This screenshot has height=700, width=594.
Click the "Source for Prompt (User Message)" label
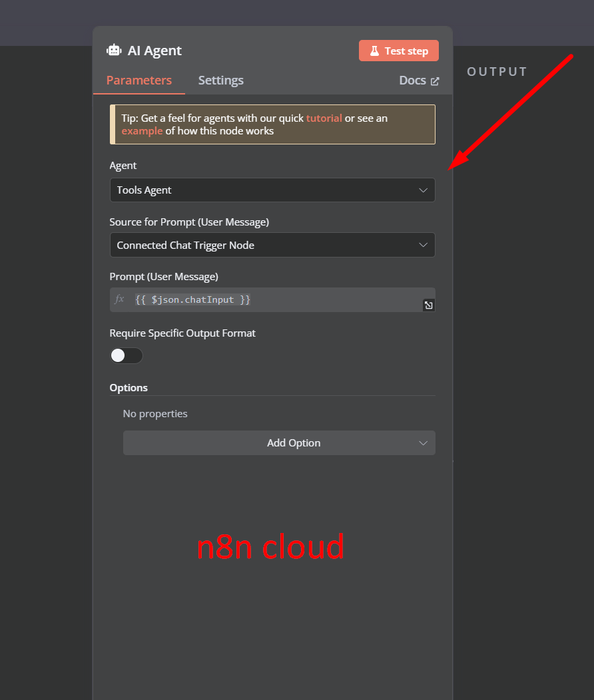(x=189, y=222)
